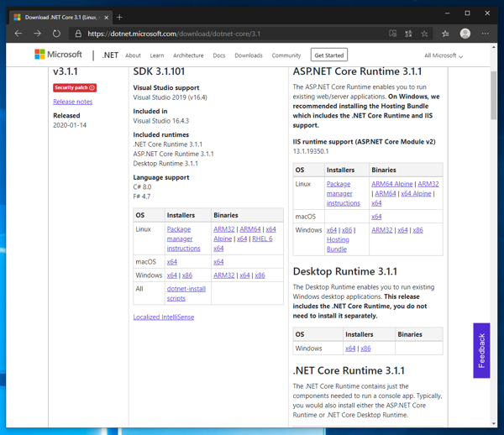Open the Architecture menu item
This screenshot has height=435, width=504.
(x=188, y=55)
